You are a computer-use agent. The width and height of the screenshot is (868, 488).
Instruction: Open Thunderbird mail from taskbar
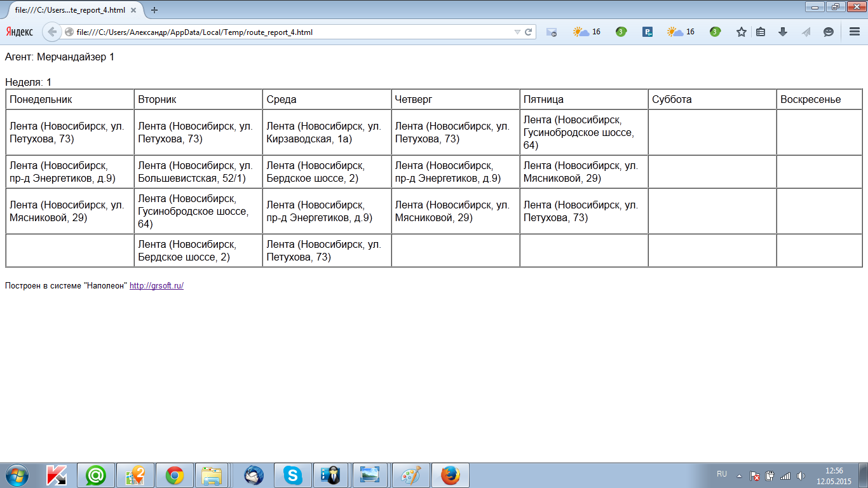click(254, 475)
